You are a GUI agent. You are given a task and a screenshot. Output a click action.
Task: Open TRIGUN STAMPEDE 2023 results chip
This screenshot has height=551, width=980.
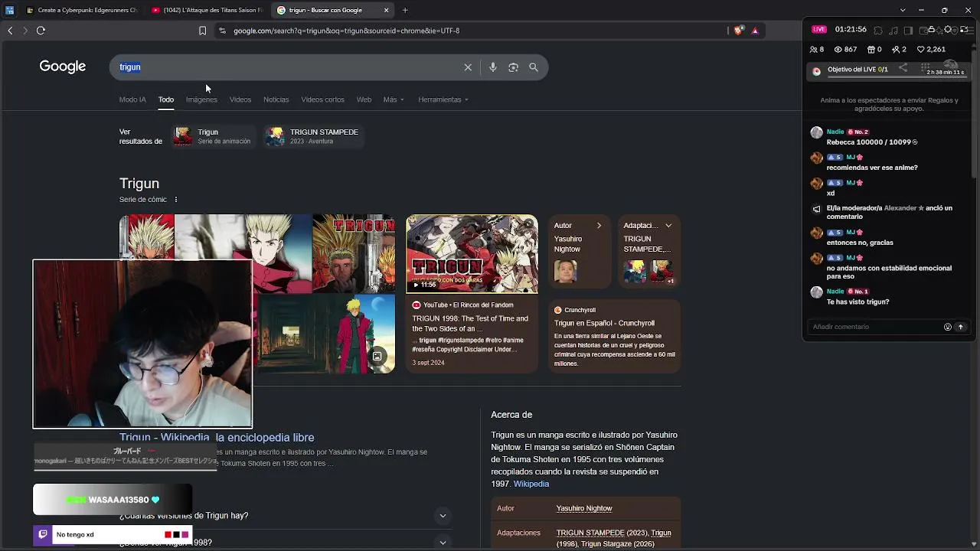tap(312, 136)
